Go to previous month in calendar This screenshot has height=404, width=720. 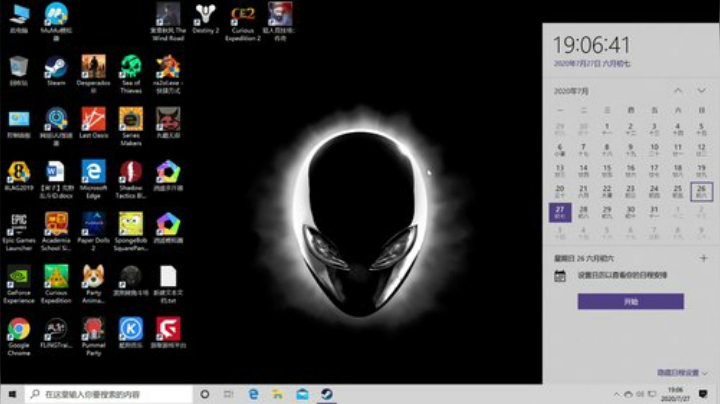[678, 91]
